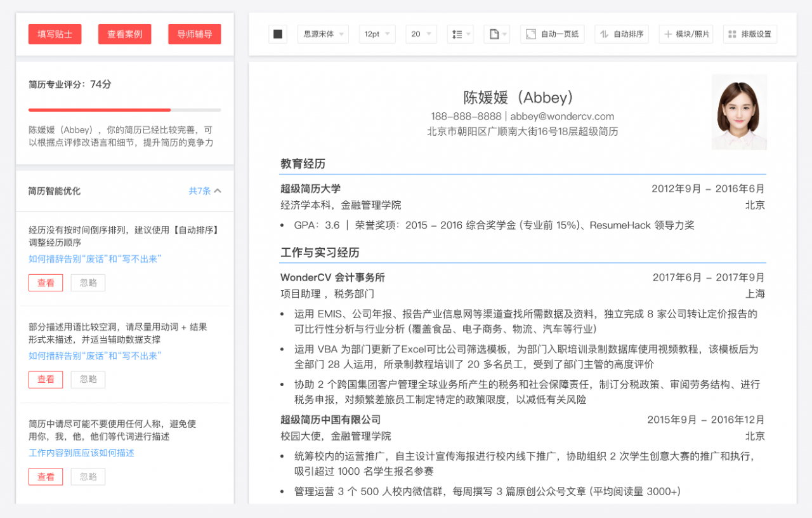Click the black text color swatch
The height and width of the screenshot is (518, 812).
pos(278,34)
